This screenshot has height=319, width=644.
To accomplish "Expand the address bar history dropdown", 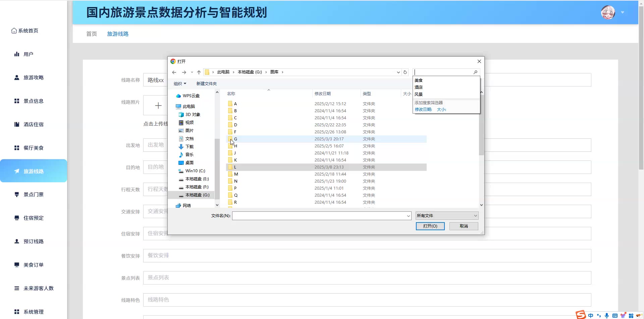I will coord(398,72).
